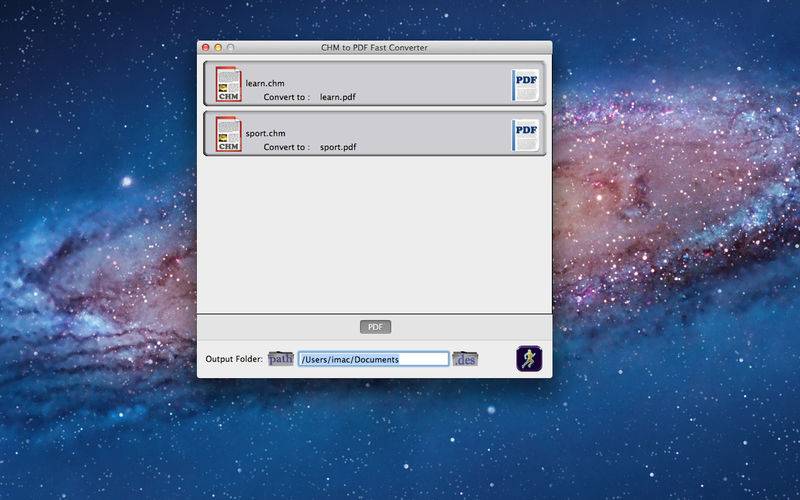This screenshot has width=800, height=500.
Task: Click the 'Convert to :' label for sport.chm
Action: (x=287, y=147)
